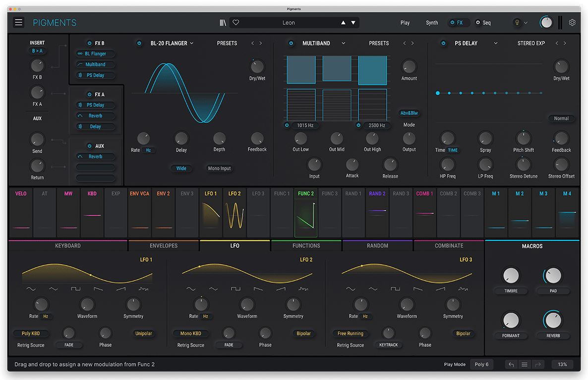Click the PS Delay TIME sync button
The width and height of the screenshot is (588, 380).
453,150
